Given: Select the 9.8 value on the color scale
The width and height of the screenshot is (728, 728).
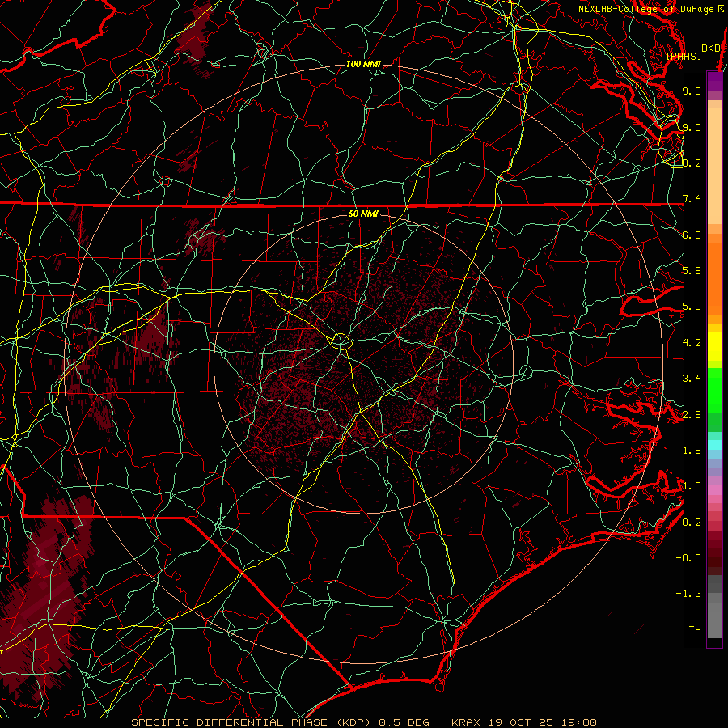Looking at the screenshot, I should 692,91.
